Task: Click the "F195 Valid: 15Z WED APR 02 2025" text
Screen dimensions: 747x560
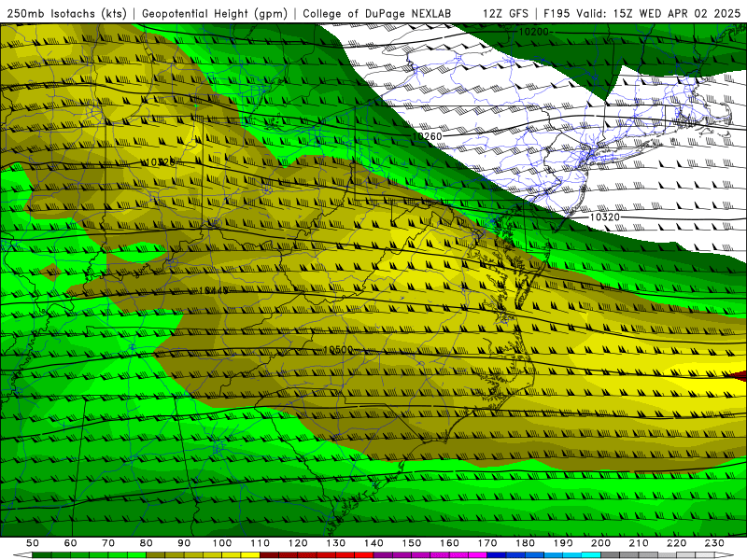Action: 641,14
